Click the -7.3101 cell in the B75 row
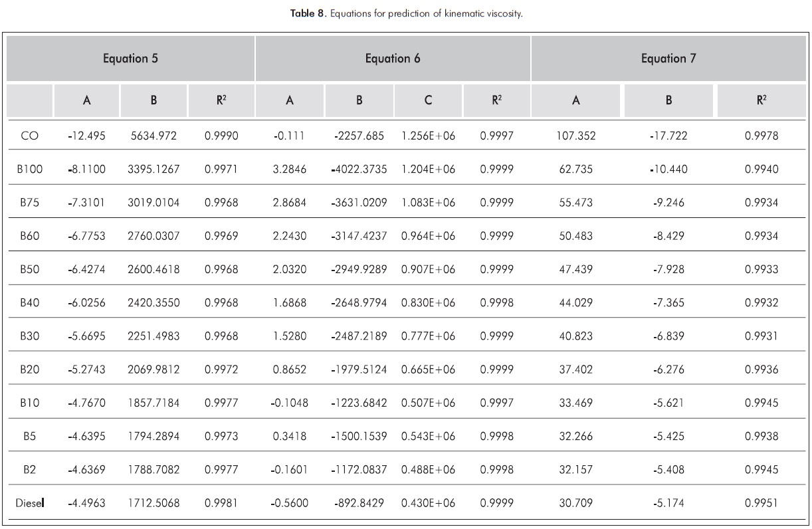 pos(86,203)
